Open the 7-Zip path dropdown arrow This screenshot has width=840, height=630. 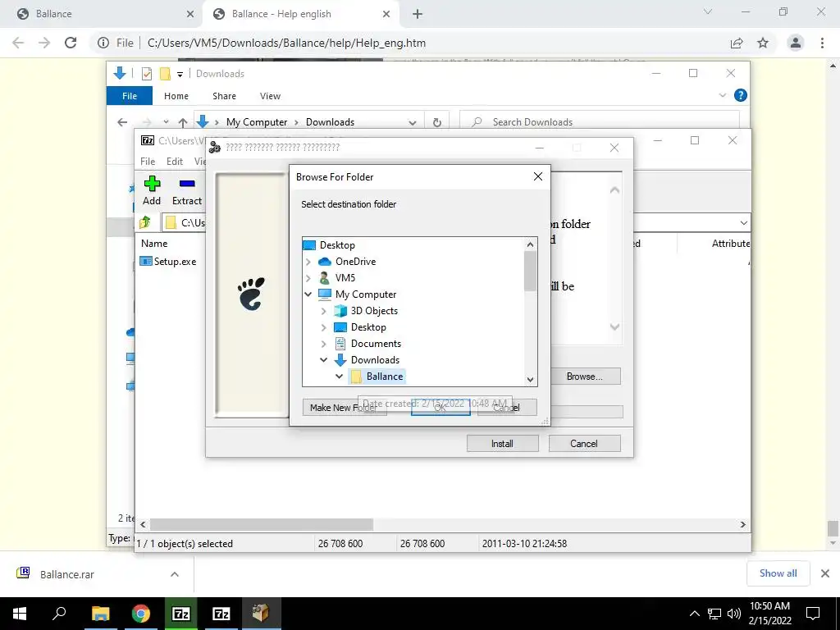tap(743, 223)
